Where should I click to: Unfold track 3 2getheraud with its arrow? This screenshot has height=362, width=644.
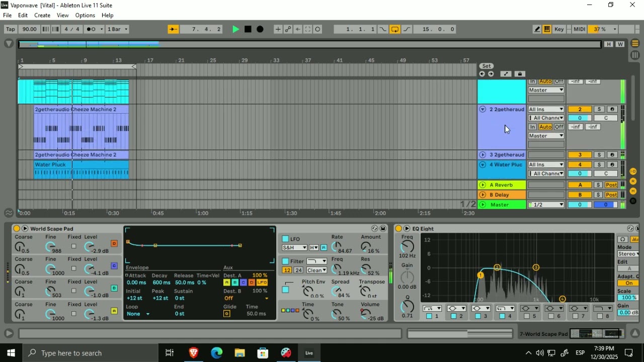pyautogui.click(x=482, y=154)
